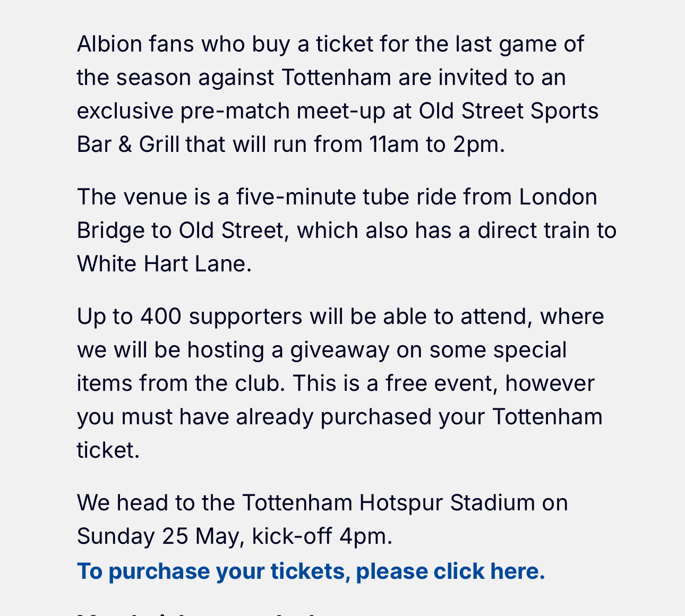Click the text 'Old Street Sports'
This screenshot has height=616, width=685.
pyautogui.click(x=509, y=110)
